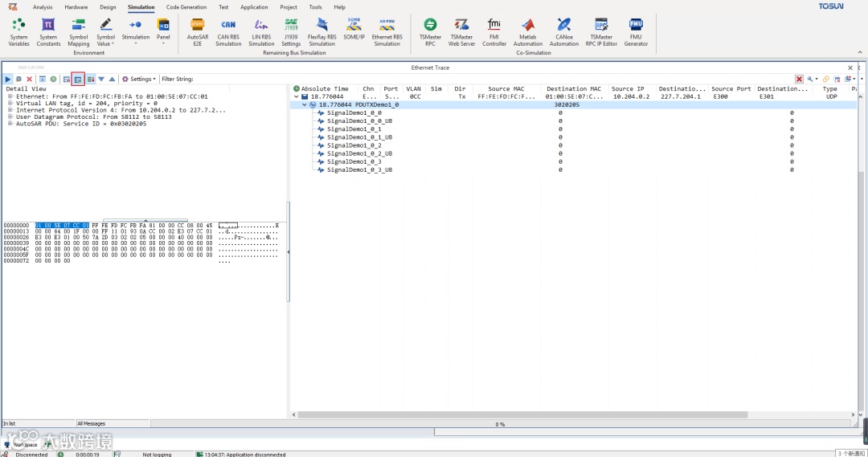Viewport: 868px width, 457px height.
Task: Expand the User Datagram Protocol row
Action: pyautogui.click(x=10, y=116)
